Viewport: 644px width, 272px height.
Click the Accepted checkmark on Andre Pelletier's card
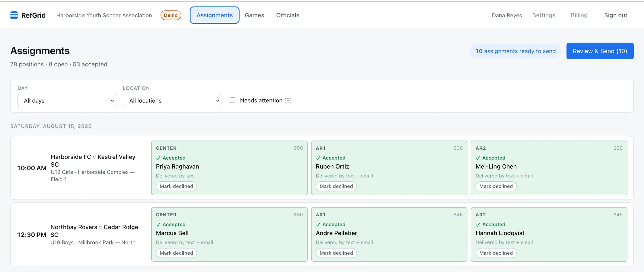[318, 225]
